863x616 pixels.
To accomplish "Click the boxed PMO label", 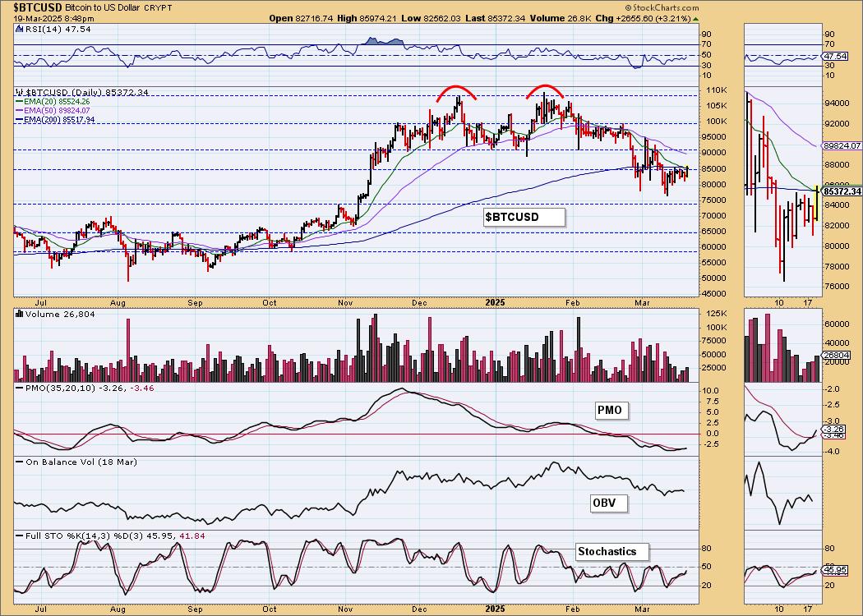I will [611, 411].
